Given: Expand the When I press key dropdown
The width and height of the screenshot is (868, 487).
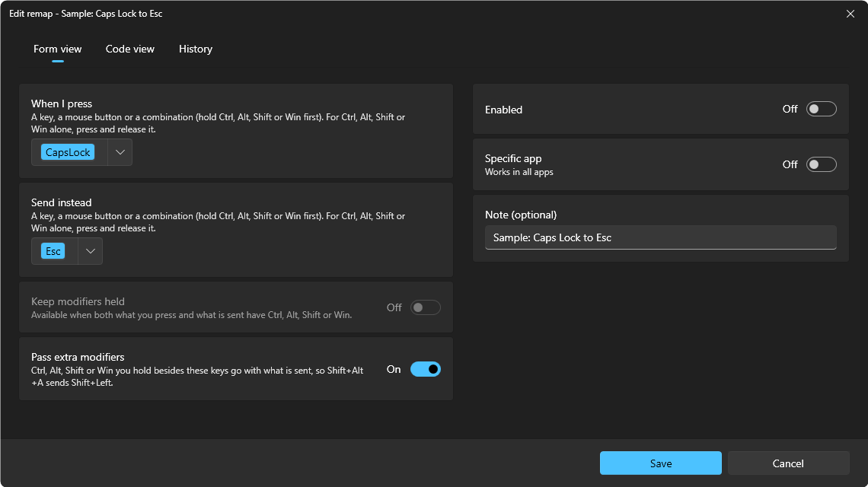Looking at the screenshot, I should pos(120,152).
